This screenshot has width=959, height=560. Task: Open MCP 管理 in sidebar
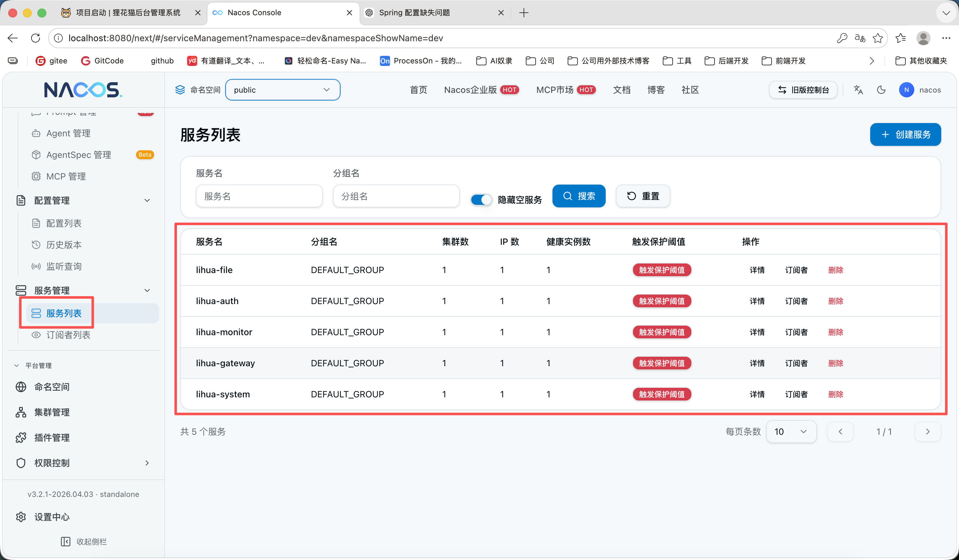click(x=59, y=177)
